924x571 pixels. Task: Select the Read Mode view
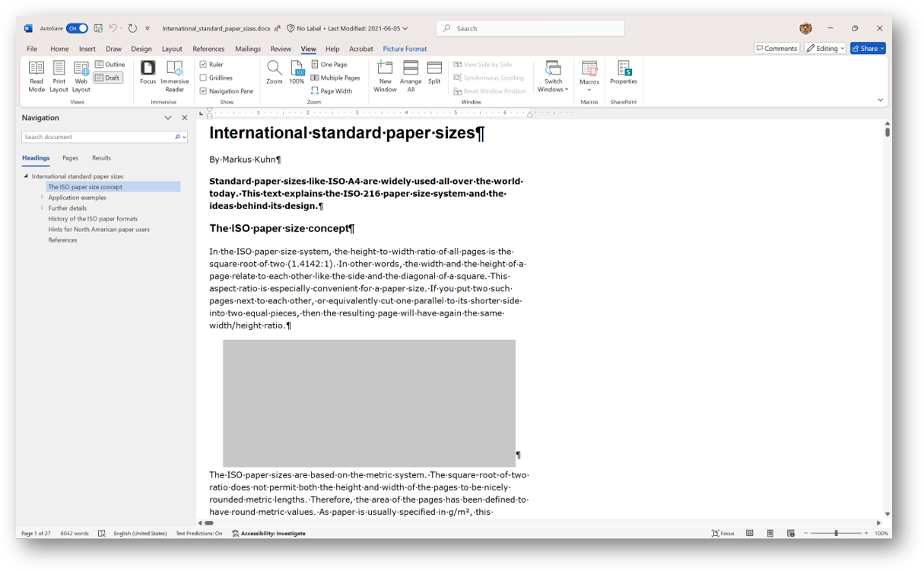[36, 76]
